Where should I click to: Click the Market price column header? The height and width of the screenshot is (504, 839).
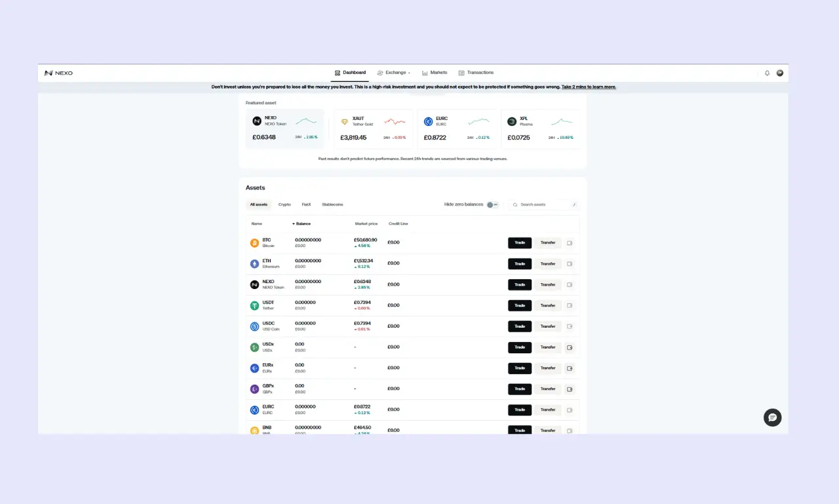coord(366,224)
